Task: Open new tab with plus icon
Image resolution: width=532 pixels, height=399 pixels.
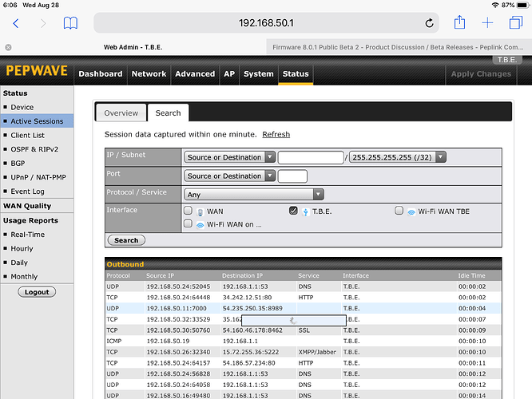Action: (487, 23)
